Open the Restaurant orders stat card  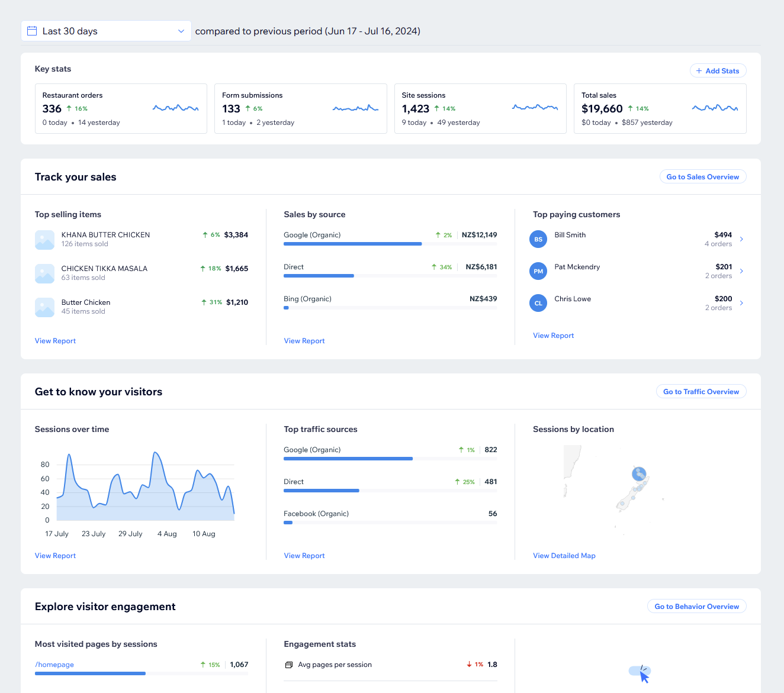[x=121, y=108]
